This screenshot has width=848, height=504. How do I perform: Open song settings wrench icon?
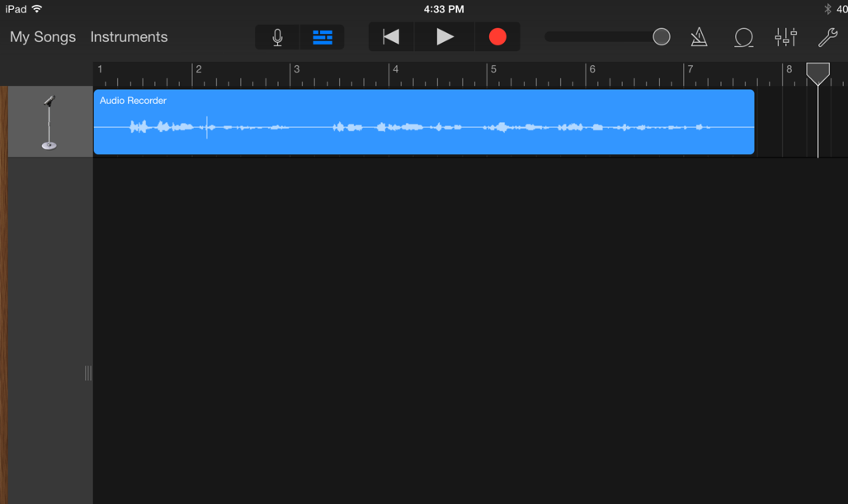(x=827, y=37)
